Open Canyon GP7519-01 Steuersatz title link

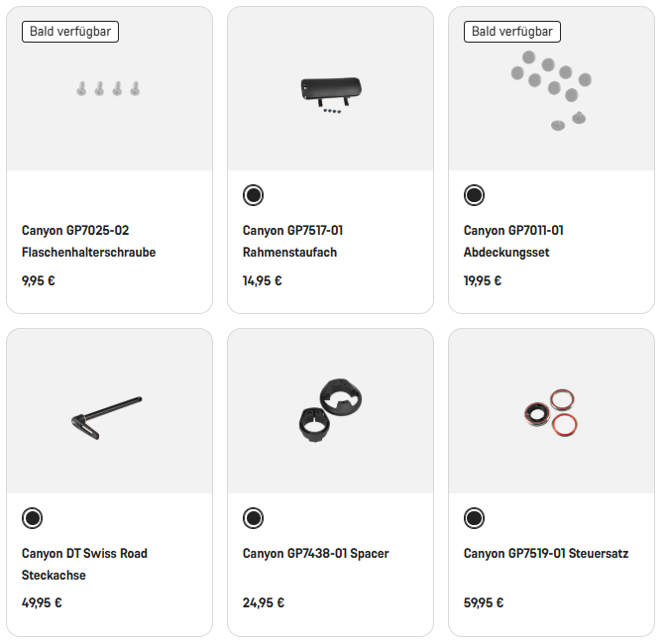pos(545,554)
